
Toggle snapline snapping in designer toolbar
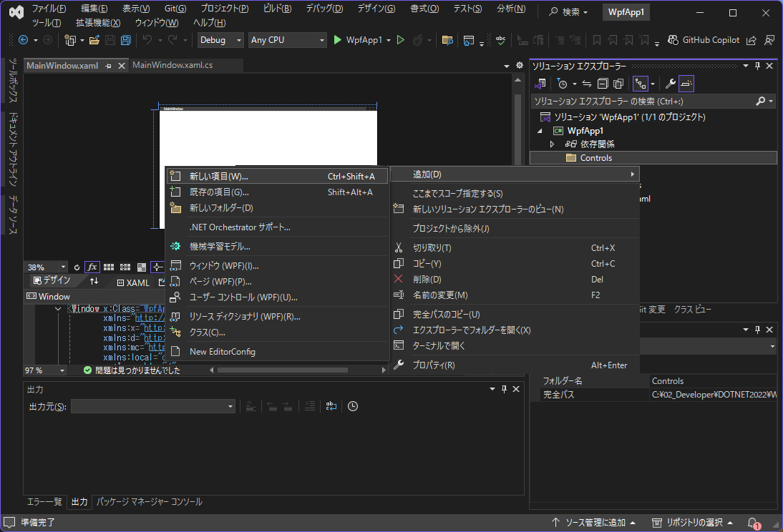(157, 266)
